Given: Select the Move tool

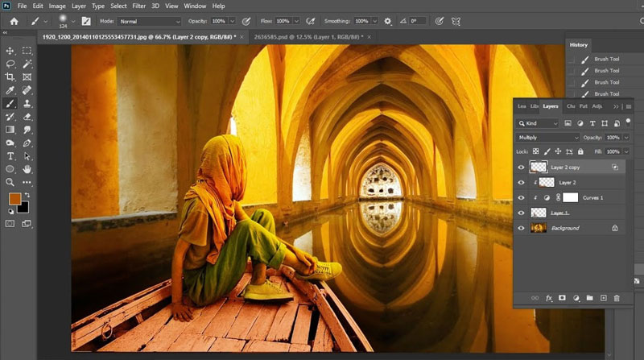Looking at the screenshot, I should coord(10,51).
